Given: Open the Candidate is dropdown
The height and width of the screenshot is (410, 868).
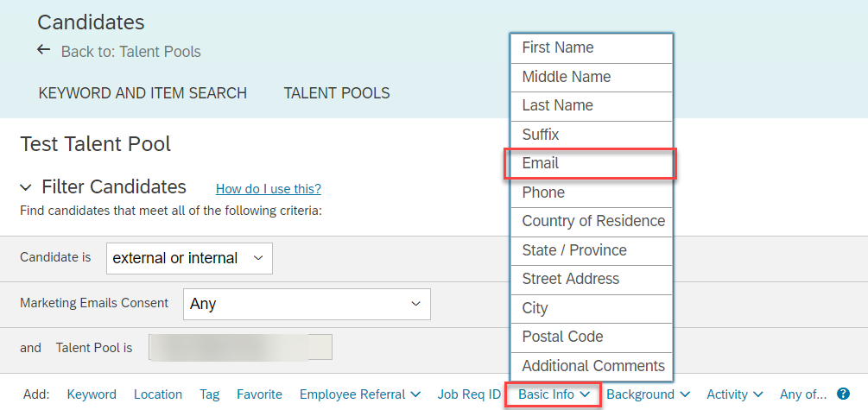Looking at the screenshot, I should [189, 258].
